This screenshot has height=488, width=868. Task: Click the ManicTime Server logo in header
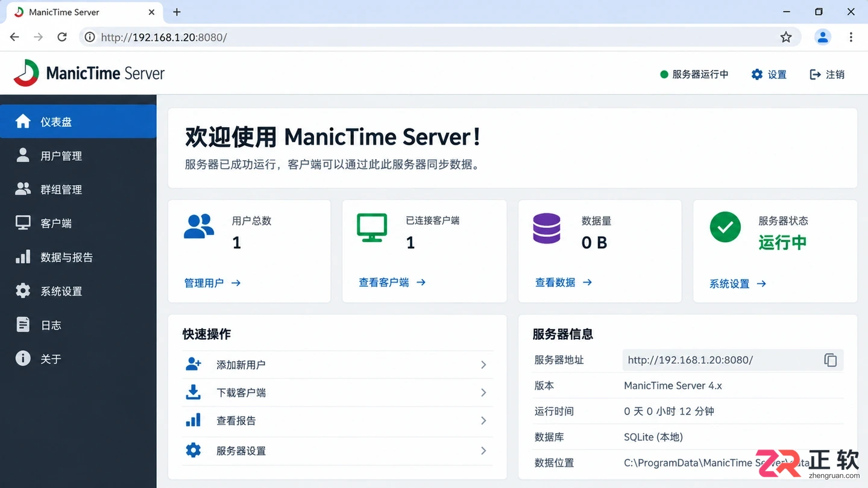click(89, 73)
